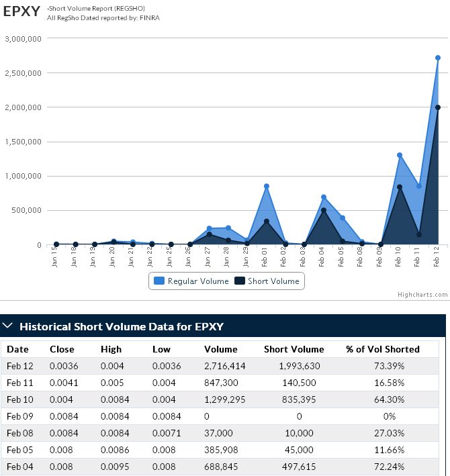The image size is (450, 476).
Task: Click the volume value 1,299,295
Action: (225, 399)
